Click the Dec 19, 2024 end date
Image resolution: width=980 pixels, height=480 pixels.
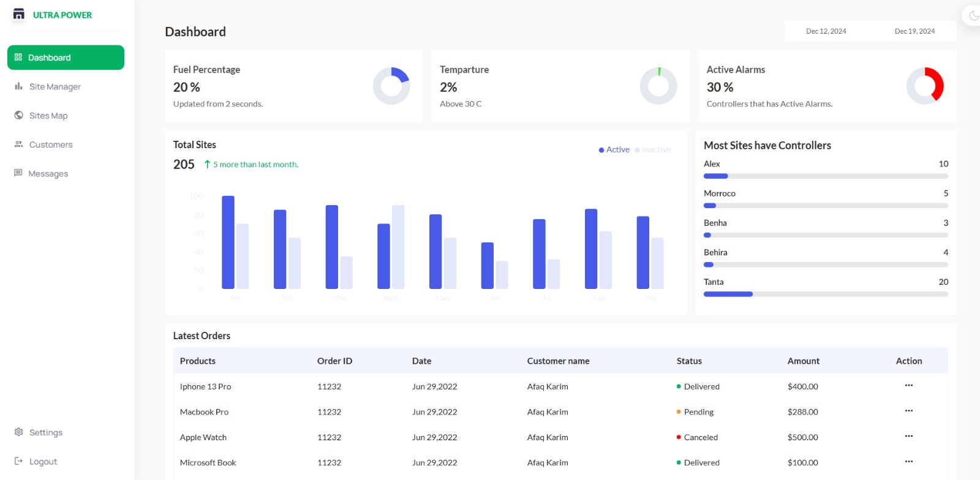coord(914,31)
